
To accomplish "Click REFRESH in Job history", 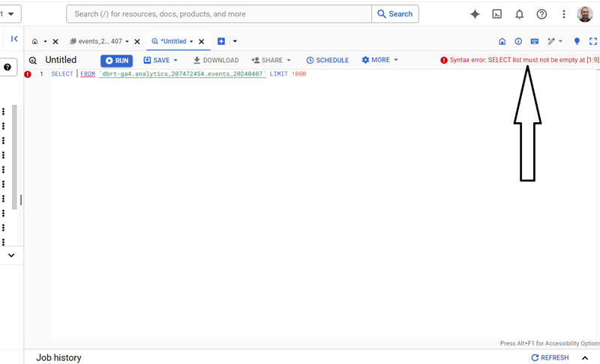I will [550, 357].
